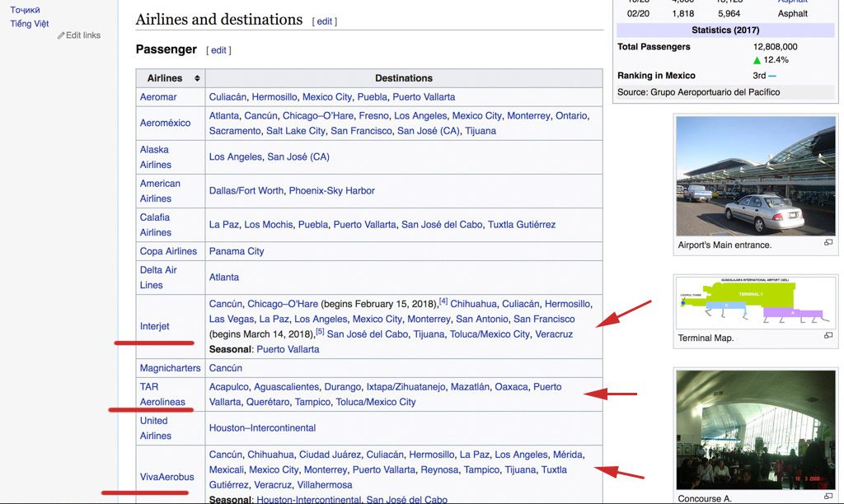Click La Paz in the Calafia Airlines row
The image size is (844, 504).
(224, 224)
